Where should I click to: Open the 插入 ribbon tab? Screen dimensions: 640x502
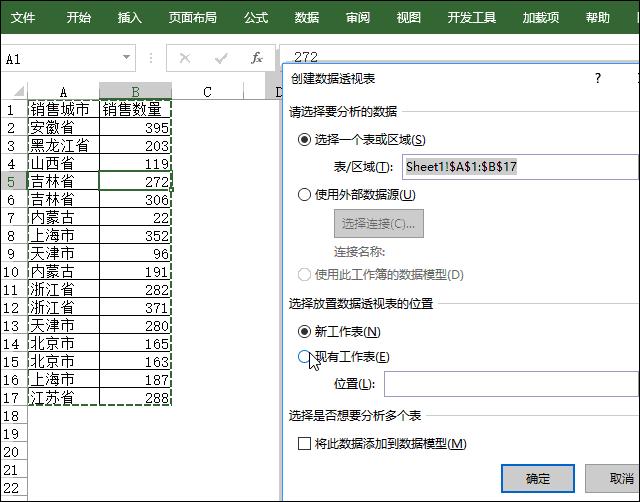tap(130, 17)
